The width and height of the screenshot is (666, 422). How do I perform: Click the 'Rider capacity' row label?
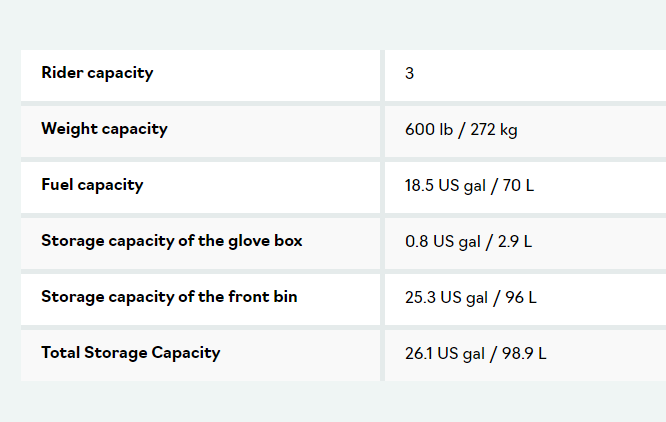tap(97, 73)
